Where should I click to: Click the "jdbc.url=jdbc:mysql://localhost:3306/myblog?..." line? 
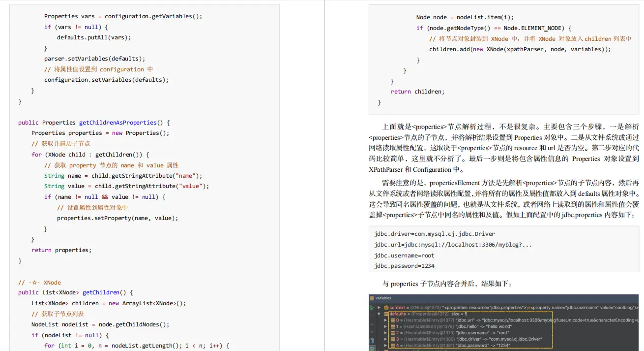tap(453, 245)
